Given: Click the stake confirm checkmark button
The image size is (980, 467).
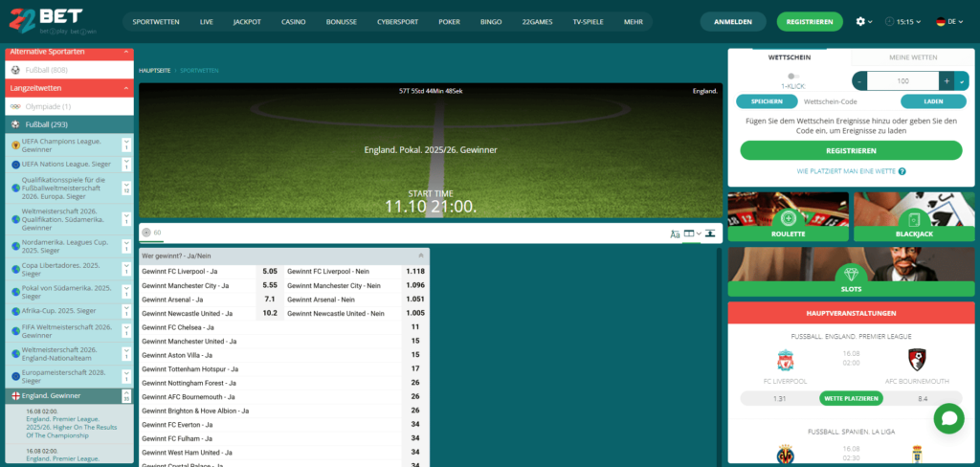Looking at the screenshot, I should pyautogui.click(x=962, y=81).
